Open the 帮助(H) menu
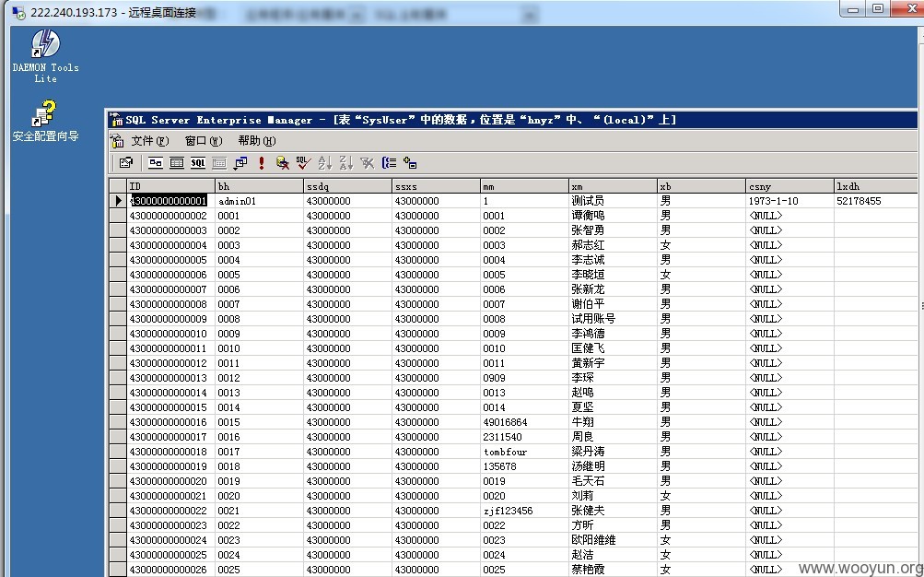The image size is (924, 577). (256, 141)
